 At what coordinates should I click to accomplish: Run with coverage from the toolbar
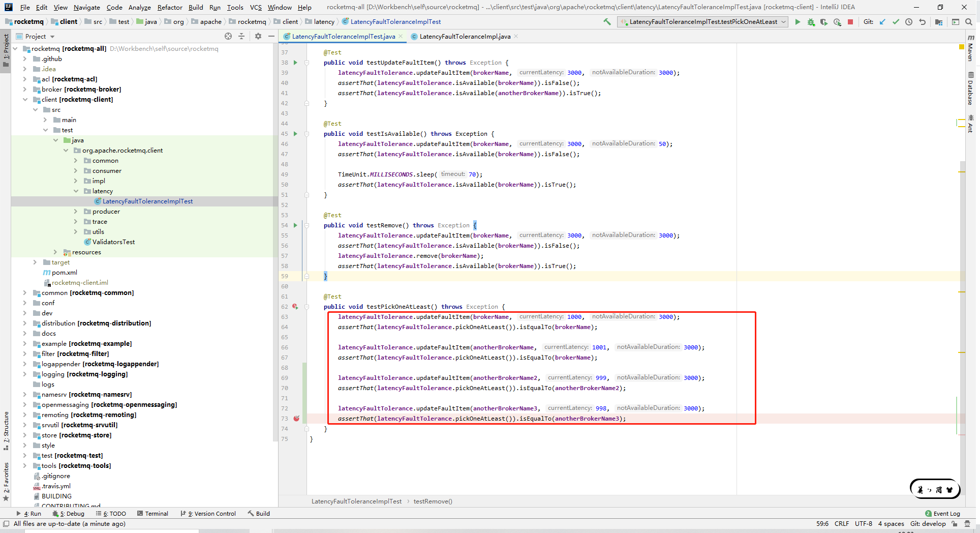[824, 22]
